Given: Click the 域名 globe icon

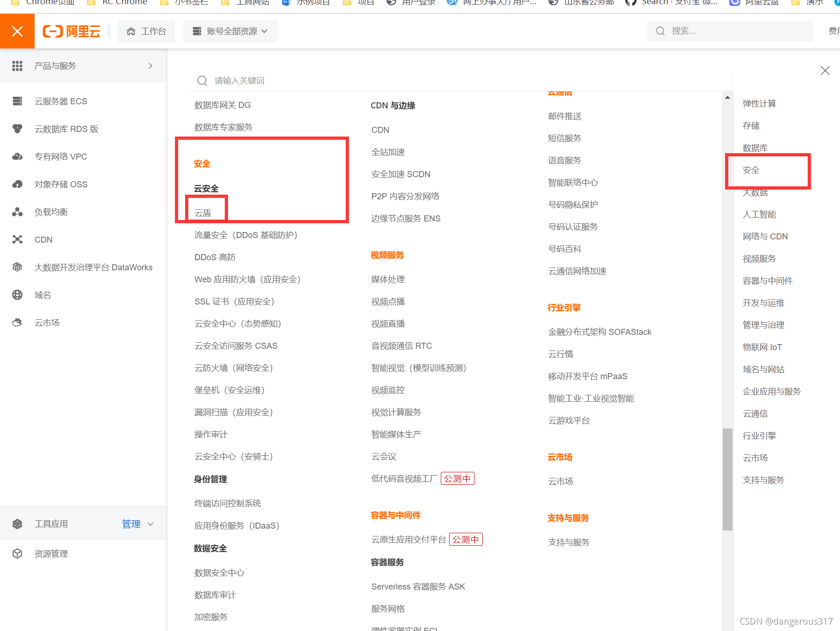Looking at the screenshot, I should pos(17,295).
